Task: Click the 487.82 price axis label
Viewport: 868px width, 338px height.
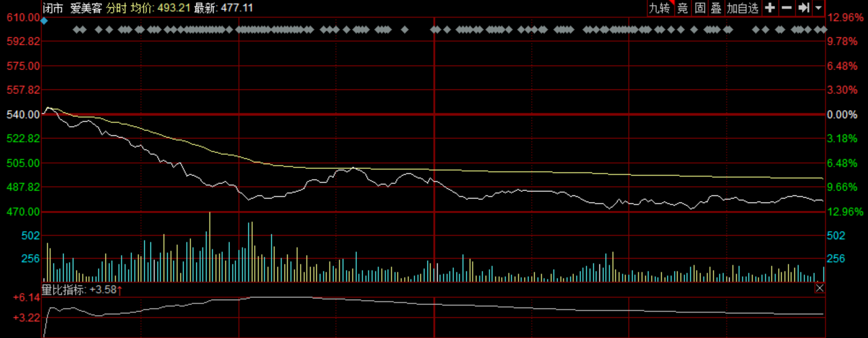Action: point(23,187)
